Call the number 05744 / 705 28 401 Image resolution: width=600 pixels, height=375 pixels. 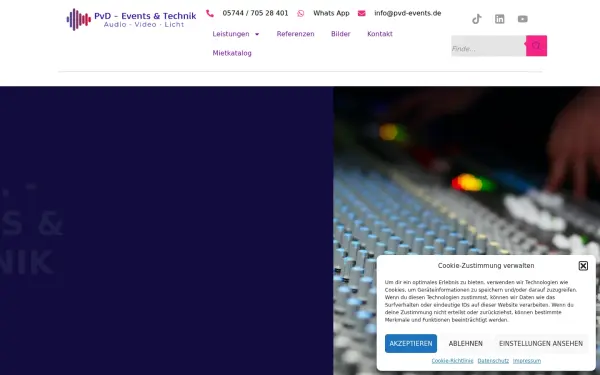(255, 13)
